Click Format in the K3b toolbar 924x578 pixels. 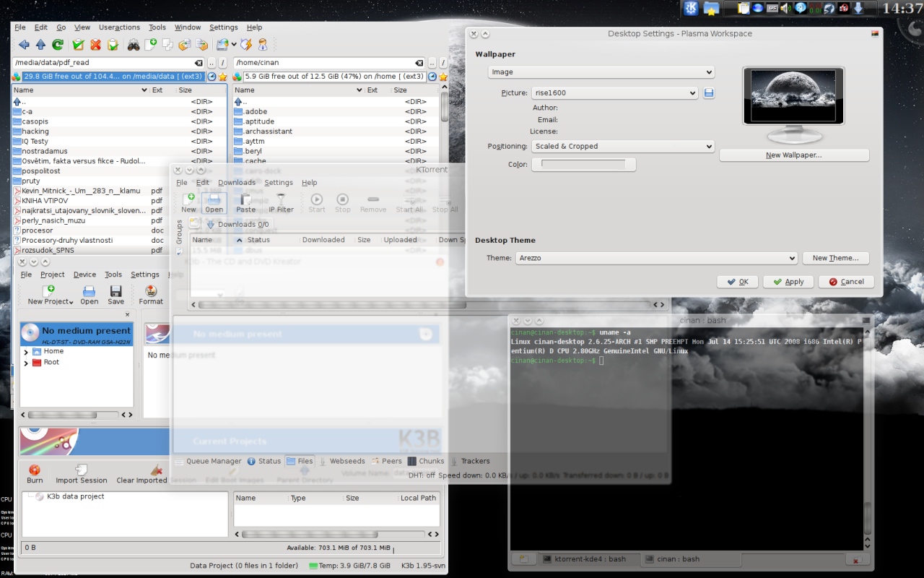(x=151, y=295)
